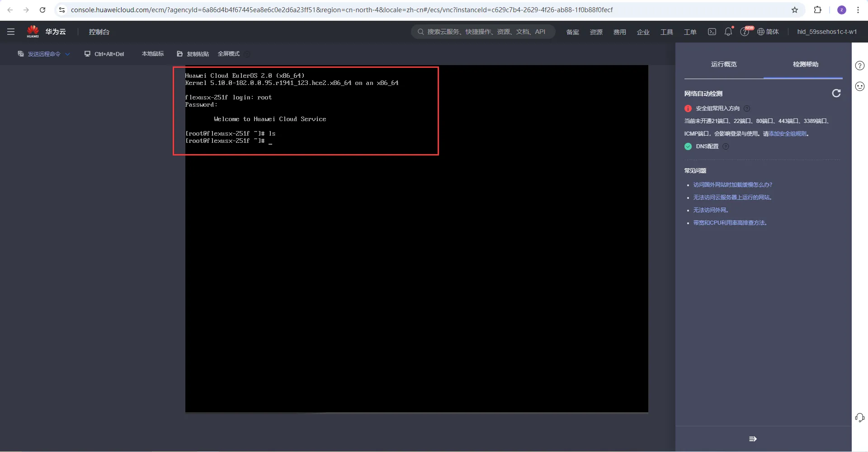Screen dimensions: 868x452
Task: Go forward in the browser
Action: tap(26, 10)
